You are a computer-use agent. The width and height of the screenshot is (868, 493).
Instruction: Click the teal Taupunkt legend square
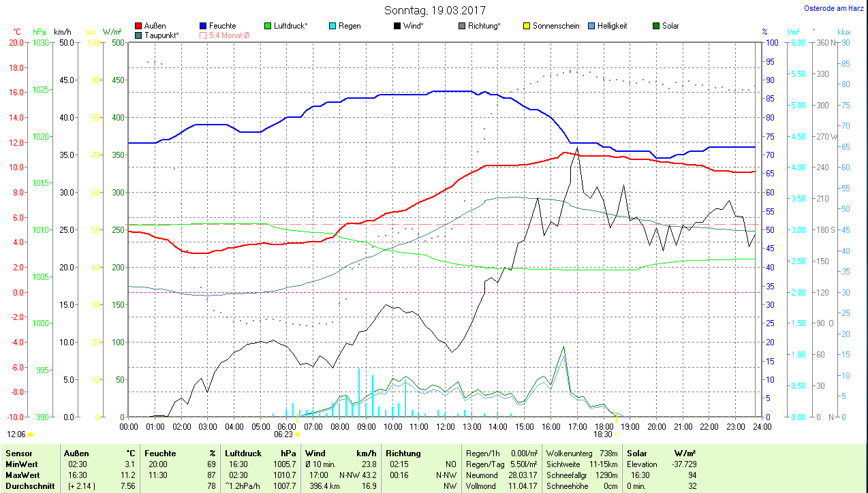point(139,35)
